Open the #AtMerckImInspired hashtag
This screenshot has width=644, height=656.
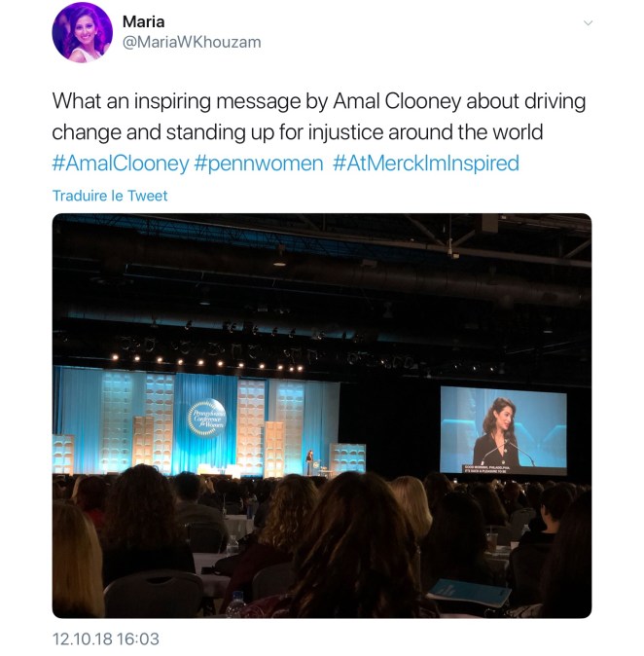(x=426, y=164)
